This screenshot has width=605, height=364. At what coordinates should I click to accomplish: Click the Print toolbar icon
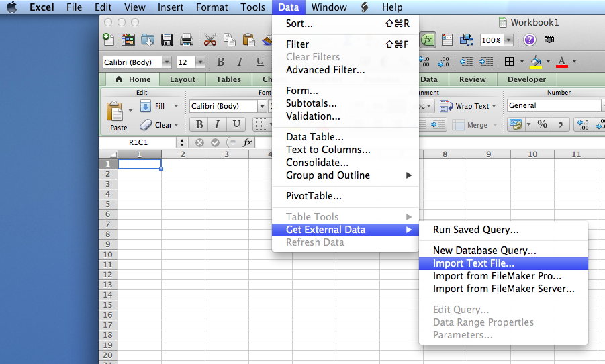tap(187, 40)
